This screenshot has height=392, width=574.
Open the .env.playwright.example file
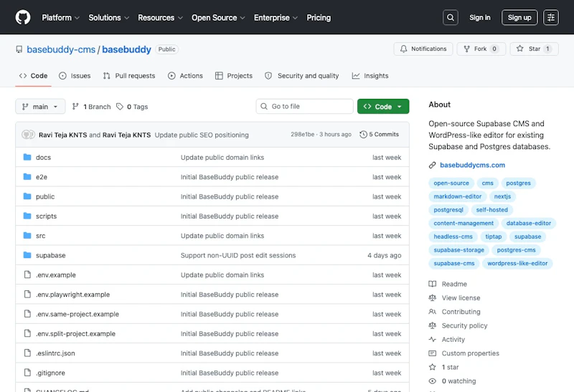pos(72,295)
